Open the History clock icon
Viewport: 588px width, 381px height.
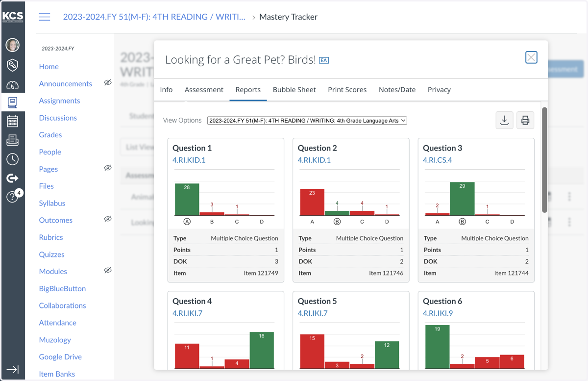point(13,159)
